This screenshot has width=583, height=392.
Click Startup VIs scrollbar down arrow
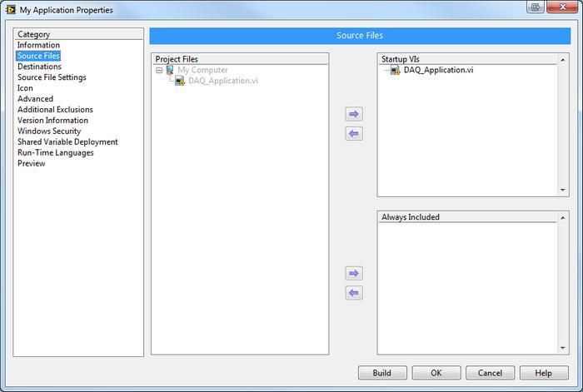click(x=563, y=190)
